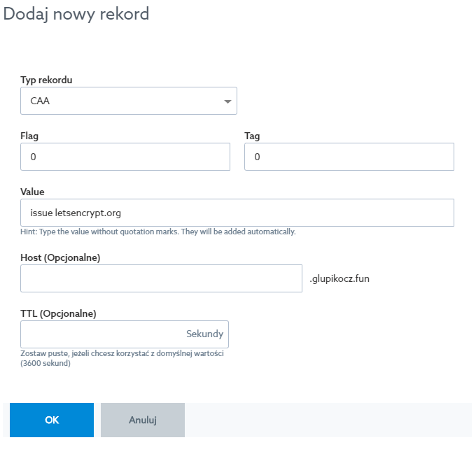476x454 pixels.
Task: Click the "TTL (Opcjonalne)" label
Action: pos(58,313)
